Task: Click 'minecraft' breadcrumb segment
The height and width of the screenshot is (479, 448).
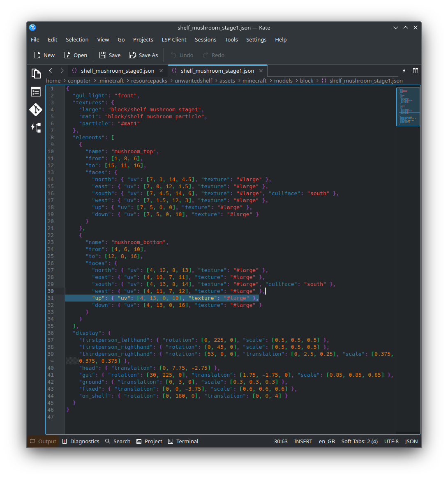Action: coord(254,81)
